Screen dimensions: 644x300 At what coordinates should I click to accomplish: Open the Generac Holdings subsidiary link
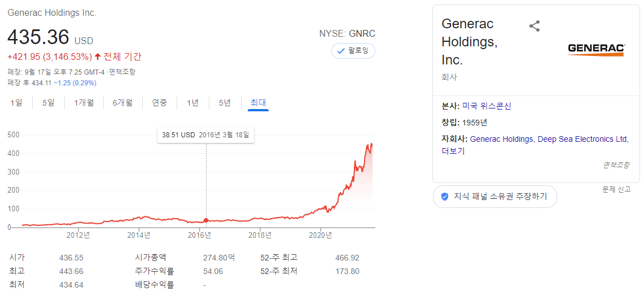(x=501, y=139)
